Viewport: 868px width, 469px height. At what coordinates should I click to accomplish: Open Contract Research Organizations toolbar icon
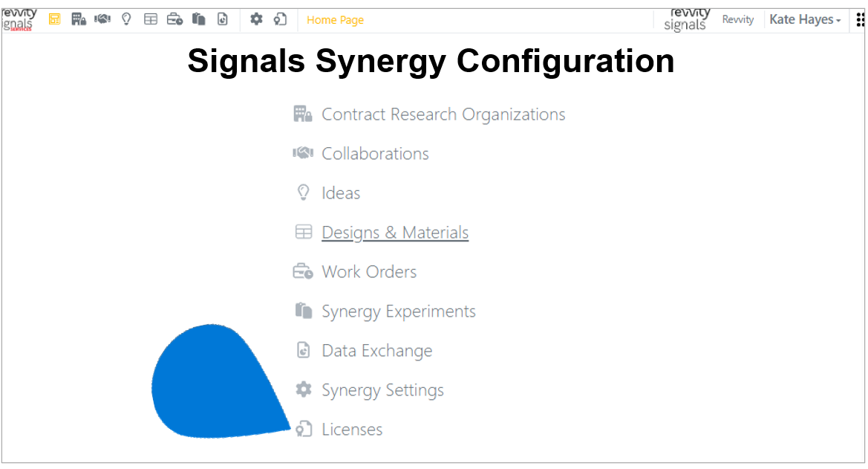tap(79, 19)
